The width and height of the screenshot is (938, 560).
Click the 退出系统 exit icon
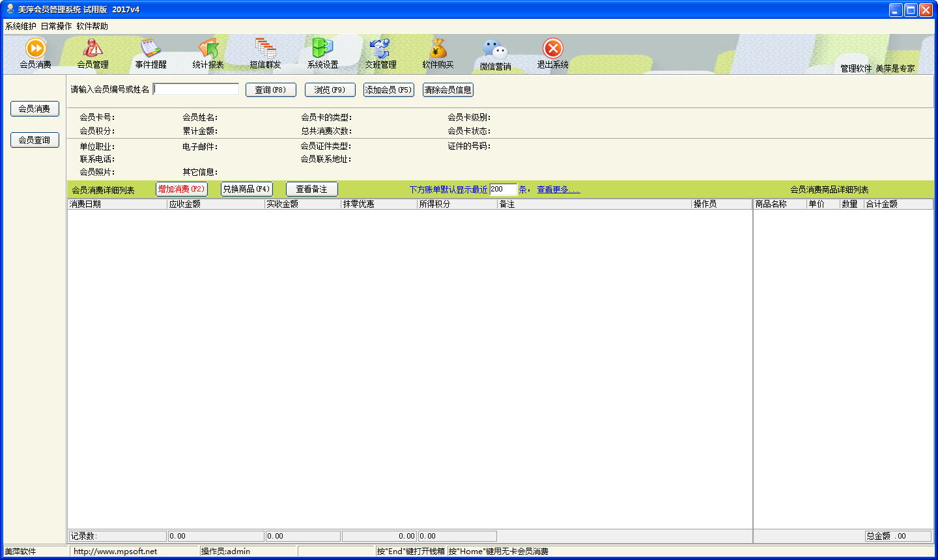552,53
